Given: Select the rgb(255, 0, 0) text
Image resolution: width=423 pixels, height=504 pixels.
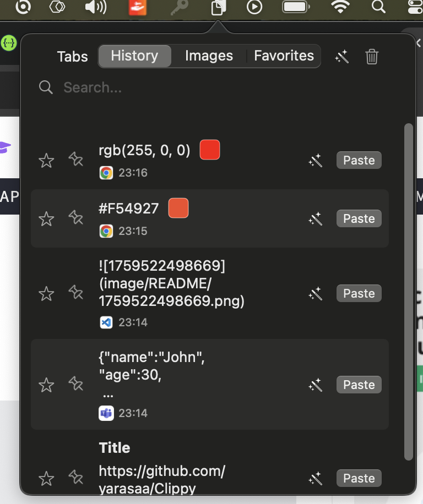Looking at the screenshot, I should [144, 150].
